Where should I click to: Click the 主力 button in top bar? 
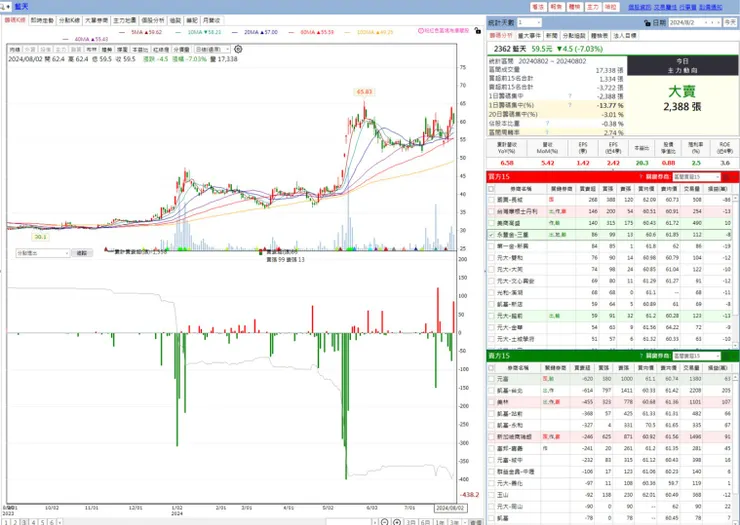point(593,7)
